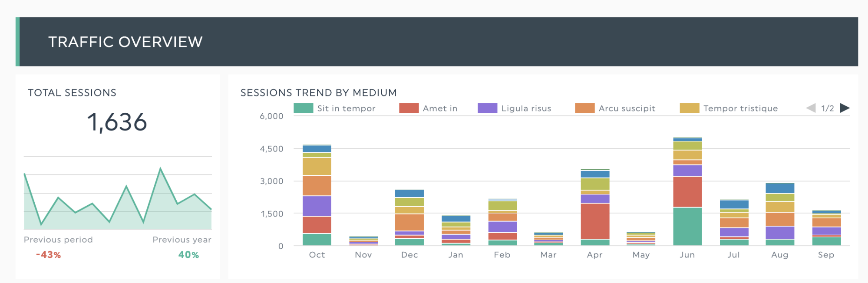Click the Tempor tristique yellow swatch
Image resolution: width=868 pixels, height=283 pixels.
coord(690,108)
